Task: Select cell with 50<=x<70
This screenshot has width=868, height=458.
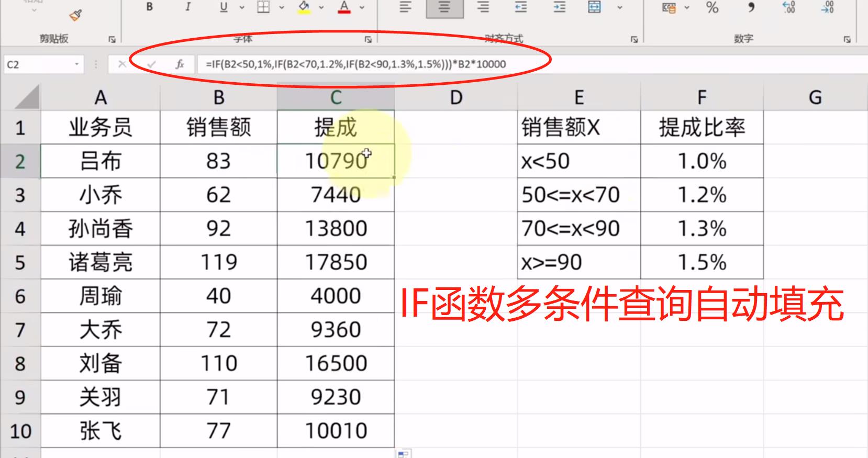Action: (579, 195)
